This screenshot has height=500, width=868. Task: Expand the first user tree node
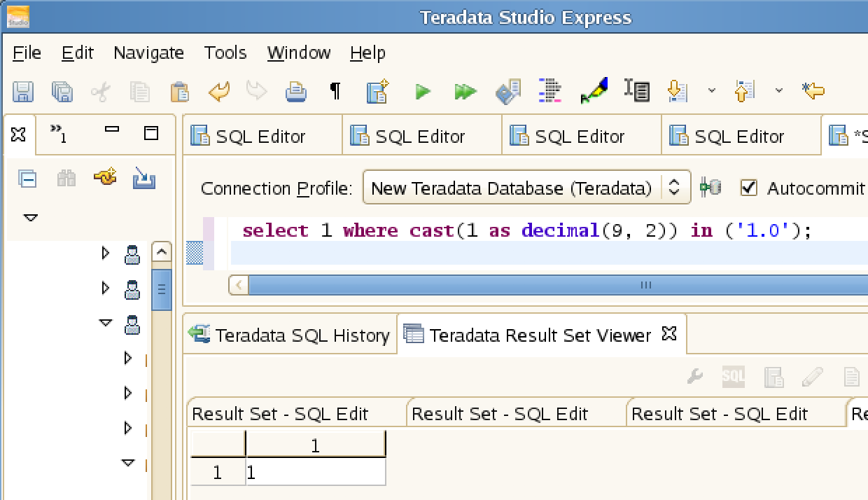pos(106,253)
